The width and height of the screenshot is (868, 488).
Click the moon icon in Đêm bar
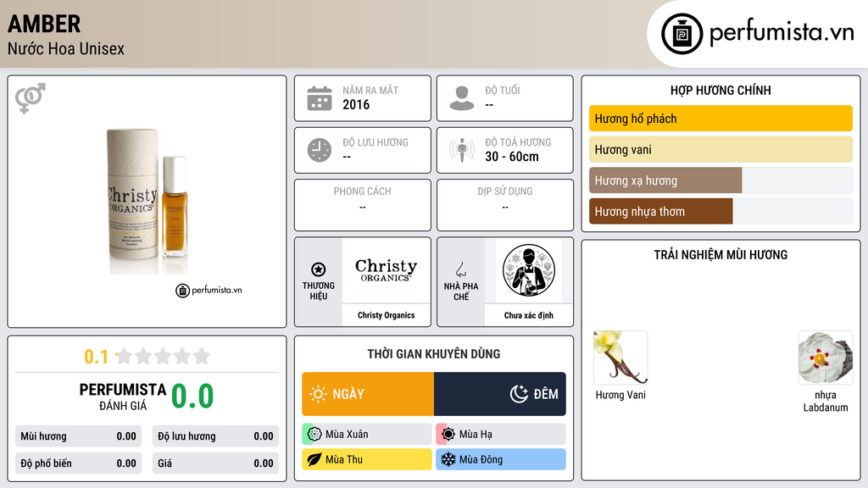click(x=519, y=394)
